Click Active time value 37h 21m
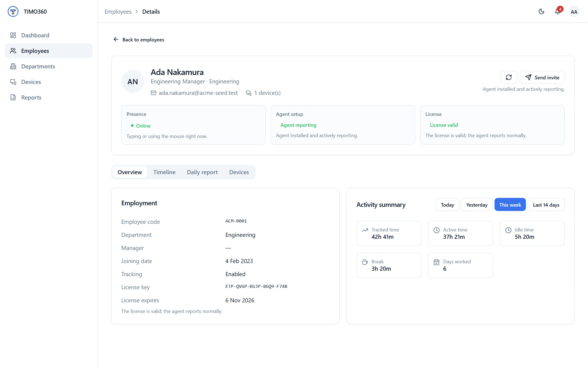Screen dimensions: 588x368 click(454, 237)
